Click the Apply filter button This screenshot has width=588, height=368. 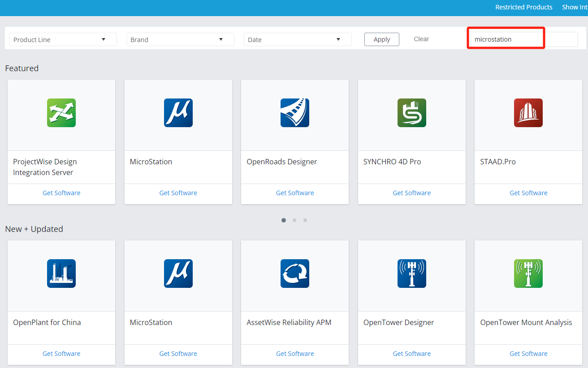point(382,39)
